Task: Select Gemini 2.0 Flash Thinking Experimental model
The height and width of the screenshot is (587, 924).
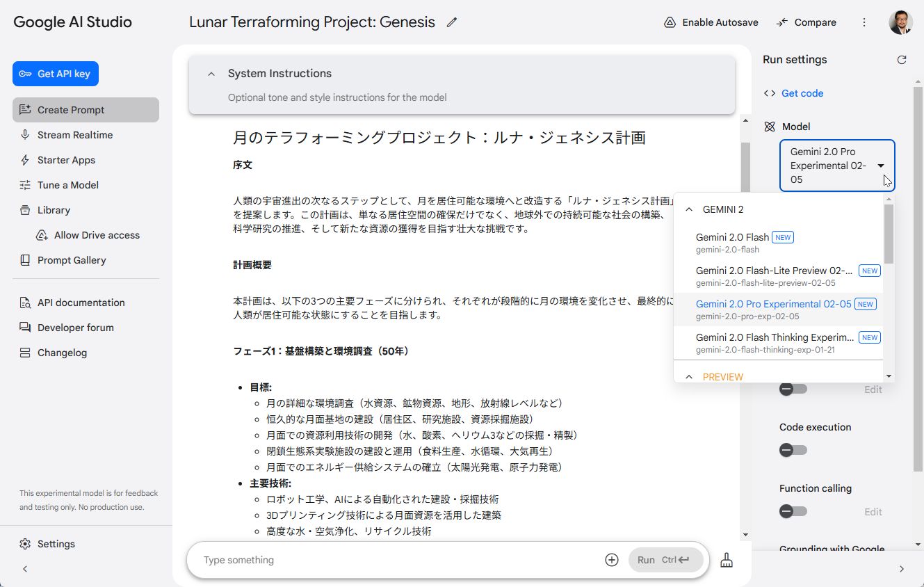Action: coord(779,343)
